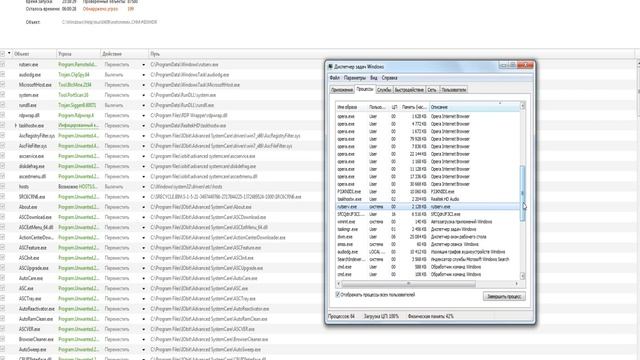The height and width of the screenshot is (360, 640).
Task: Select the audiodg.exe process in Task Manager
Action: tap(428, 252)
